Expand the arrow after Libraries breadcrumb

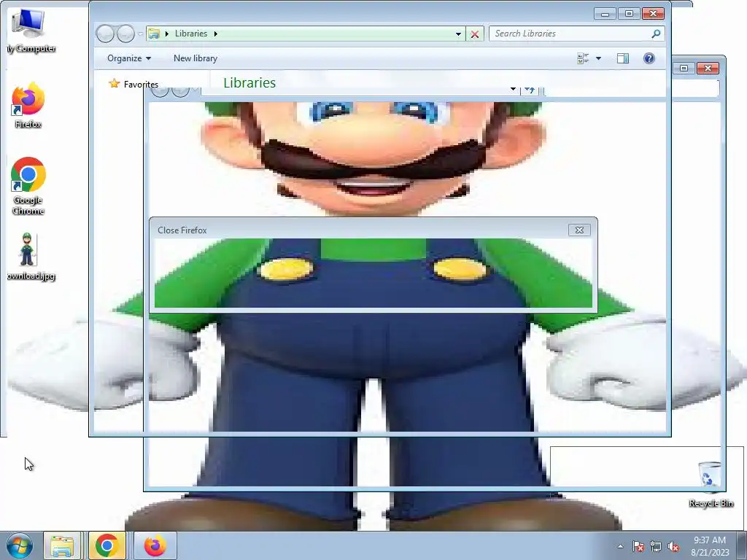[216, 34]
